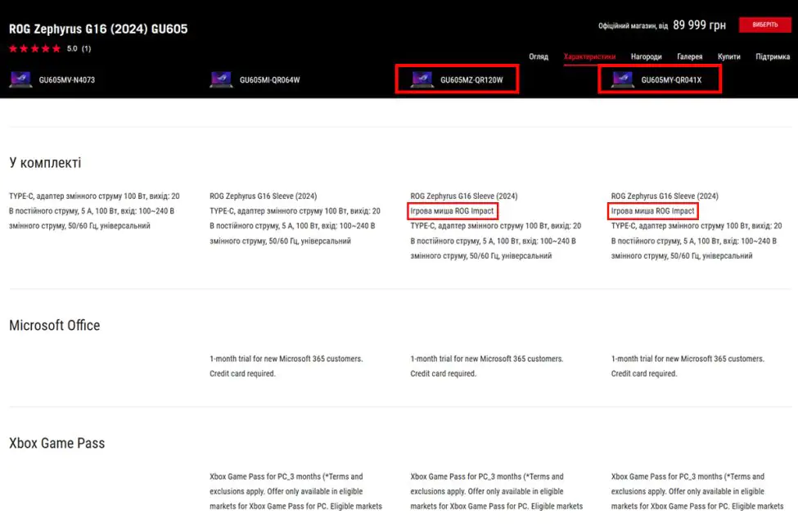Select the Купити tab
This screenshot has width=798, height=532.
tap(728, 56)
